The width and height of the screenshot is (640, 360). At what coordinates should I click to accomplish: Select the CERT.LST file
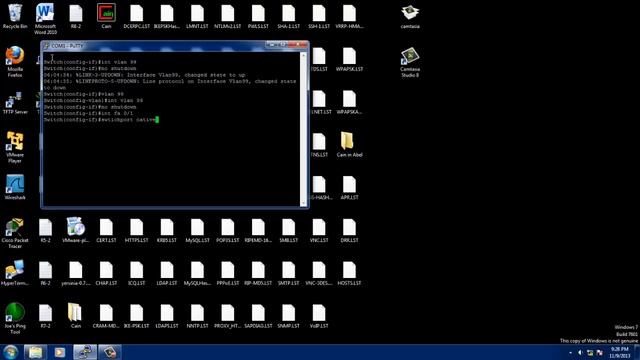coord(106,230)
